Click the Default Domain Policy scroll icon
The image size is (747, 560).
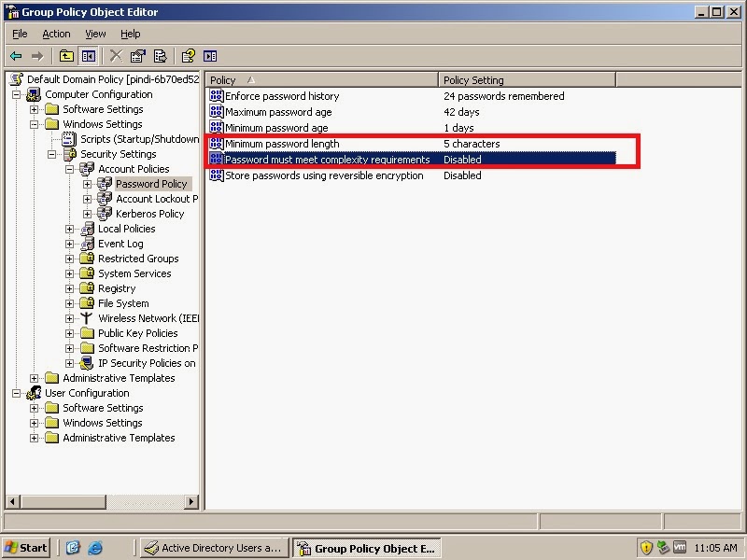point(17,79)
